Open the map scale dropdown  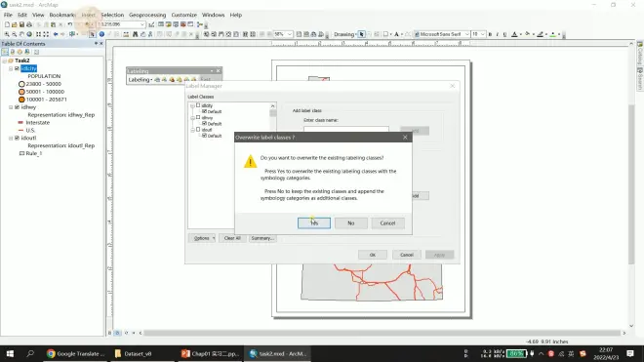pos(142,24)
